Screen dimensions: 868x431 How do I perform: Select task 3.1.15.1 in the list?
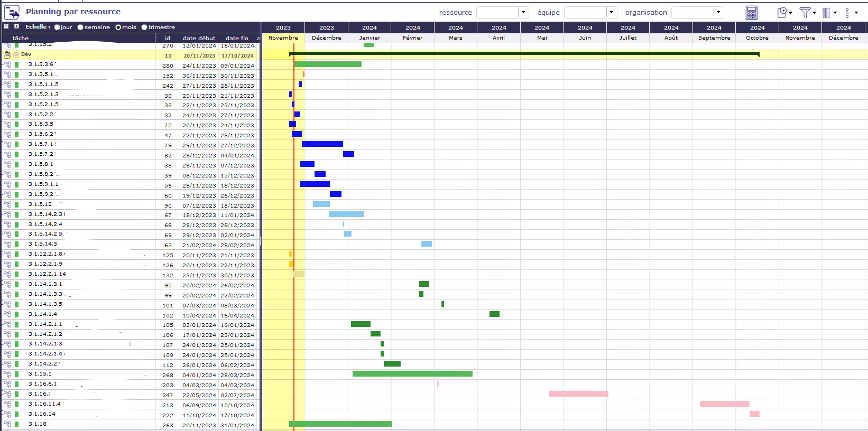(x=40, y=374)
